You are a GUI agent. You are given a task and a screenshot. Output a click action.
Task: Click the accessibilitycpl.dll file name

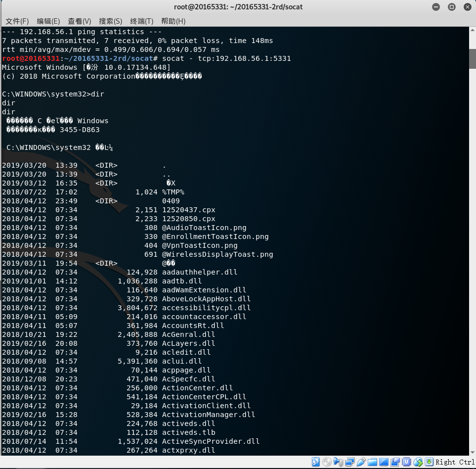click(207, 308)
